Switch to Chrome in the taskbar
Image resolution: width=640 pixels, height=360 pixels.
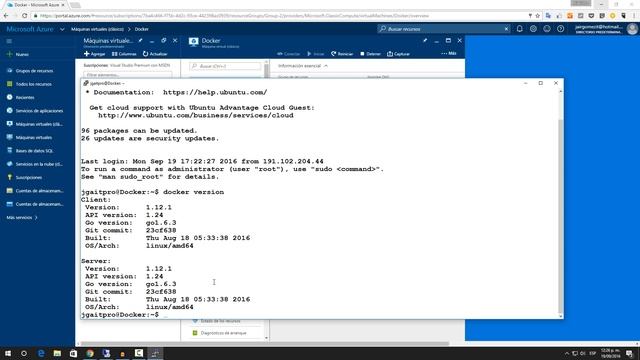90,353
